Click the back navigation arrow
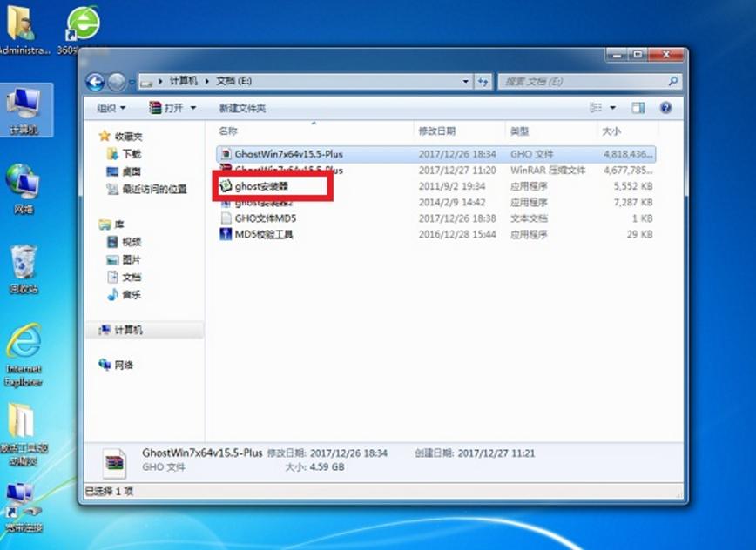 click(x=97, y=81)
